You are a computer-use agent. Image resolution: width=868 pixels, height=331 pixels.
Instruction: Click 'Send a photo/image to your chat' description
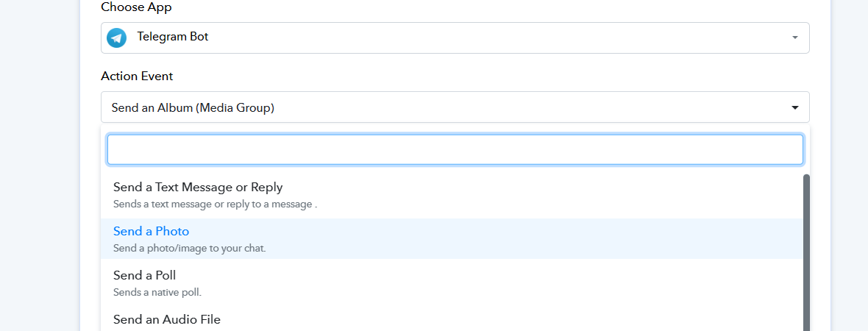pos(189,248)
